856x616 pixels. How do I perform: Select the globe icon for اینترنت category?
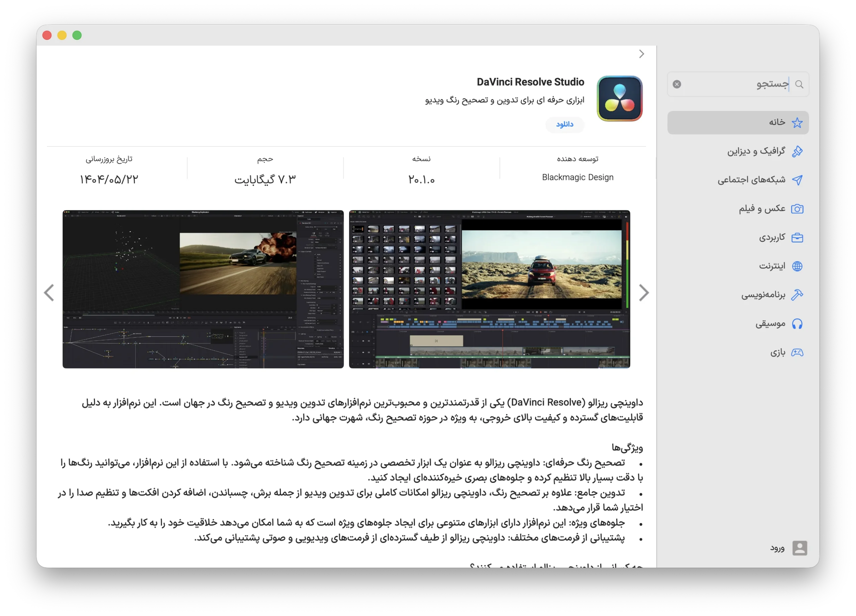point(798,266)
